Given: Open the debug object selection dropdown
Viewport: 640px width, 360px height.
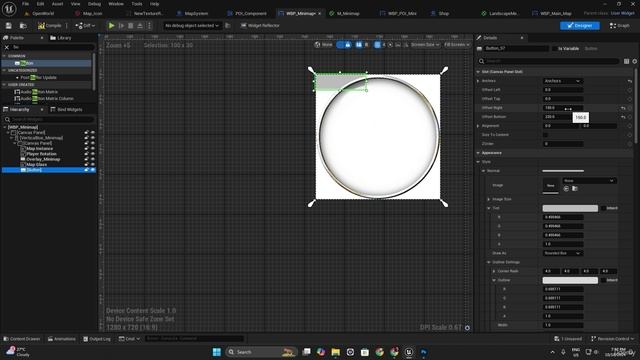Looking at the screenshot, I should tap(191, 25).
